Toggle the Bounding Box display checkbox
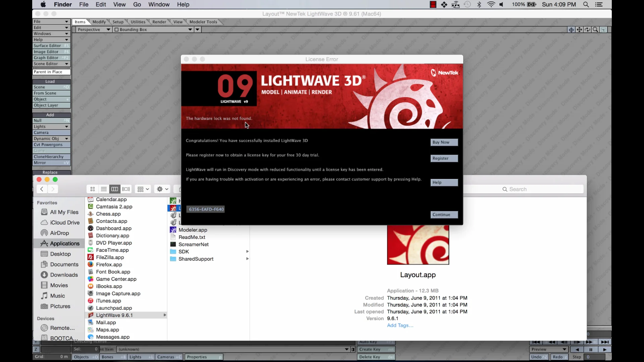The height and width of the screenshot is (362, 644). pyautogui.click(x=116, y=29)
